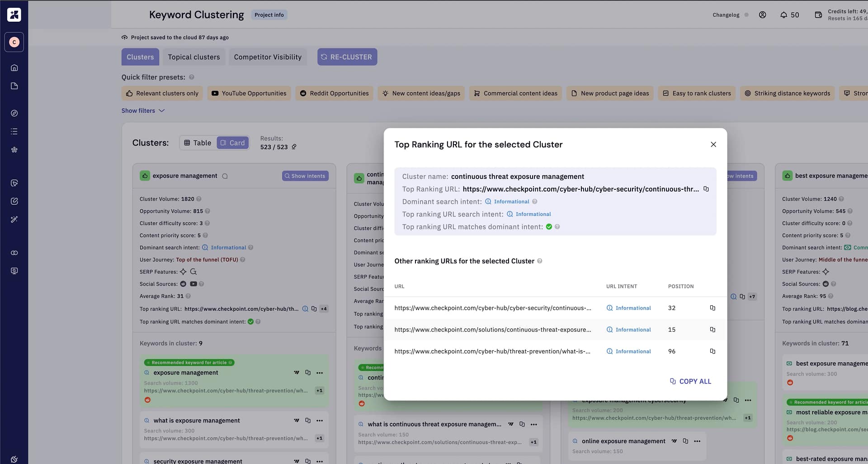Image resolution: width=868 pixels, height=464 pixels.
Task: Copy the URL ranked at position 15
Action: (712, 329)
